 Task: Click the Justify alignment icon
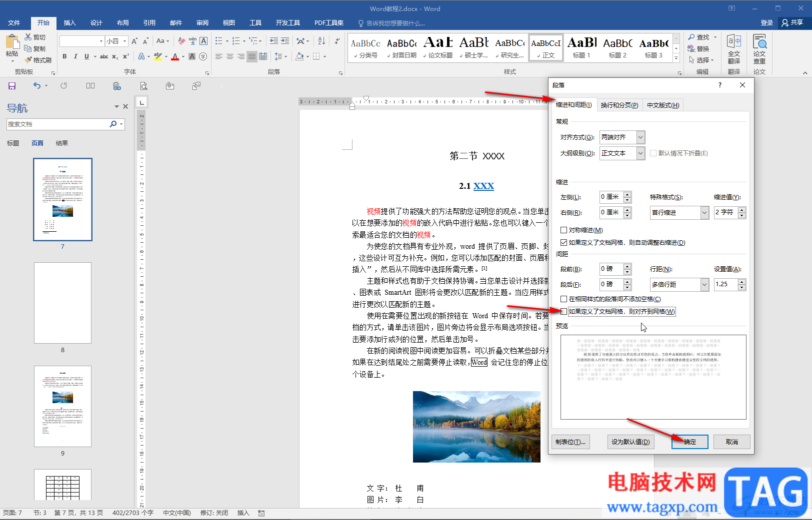pyautogui.click(x=252, y=56)
